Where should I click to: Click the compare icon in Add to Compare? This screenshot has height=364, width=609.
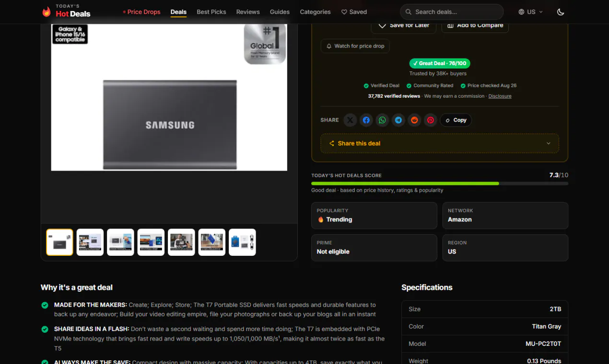[x=450, y=25]
